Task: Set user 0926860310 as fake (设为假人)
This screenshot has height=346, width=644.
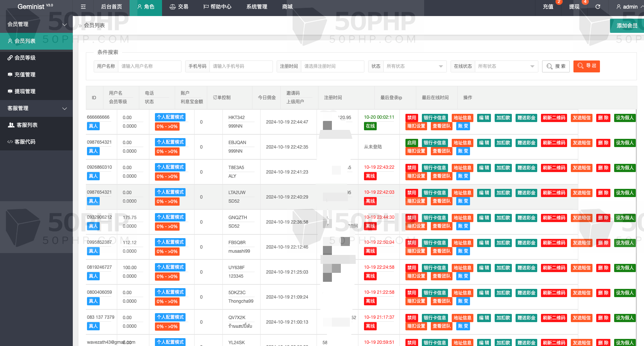Action: click(624, 168)
